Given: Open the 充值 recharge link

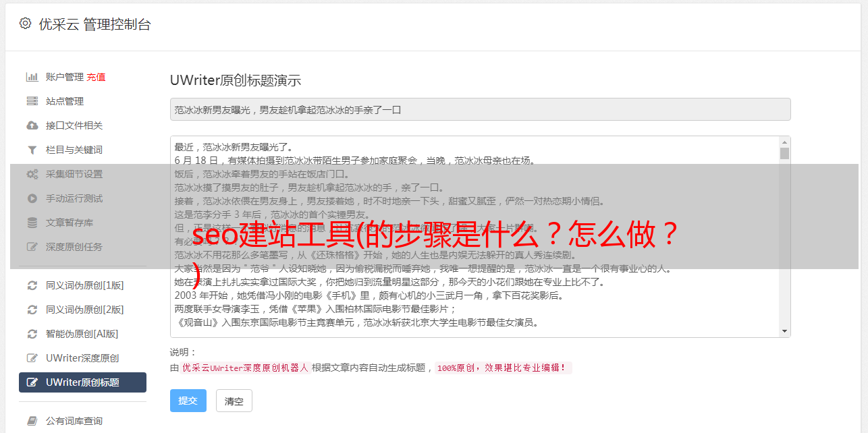Looking at the screenshot, I should [x=96, y=77].
